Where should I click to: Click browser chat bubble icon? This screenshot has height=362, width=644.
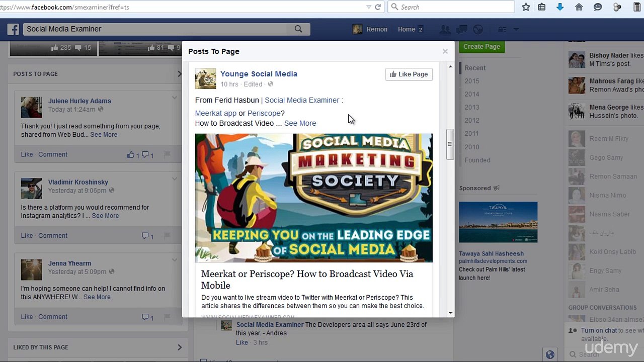click(598, 7)
